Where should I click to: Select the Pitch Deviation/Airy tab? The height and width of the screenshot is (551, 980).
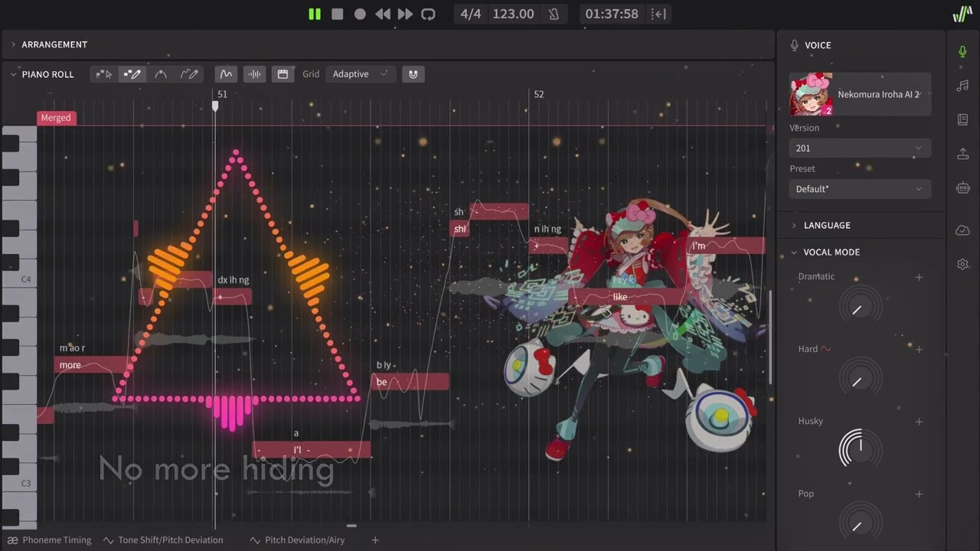(297, 540)
